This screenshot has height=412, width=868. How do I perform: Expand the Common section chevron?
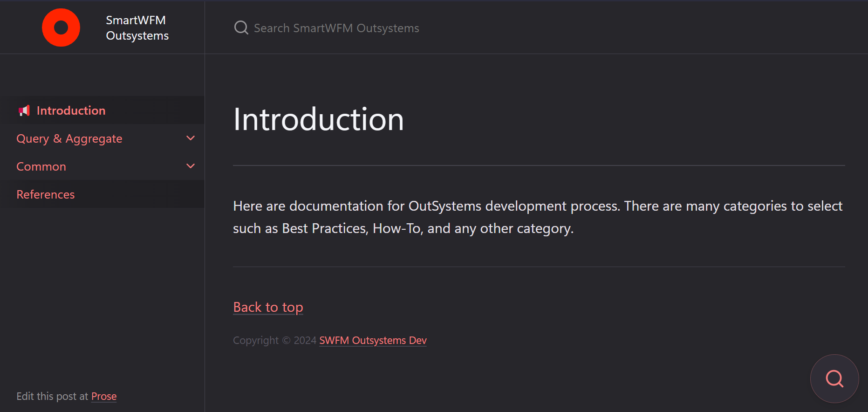pos(191,166)
